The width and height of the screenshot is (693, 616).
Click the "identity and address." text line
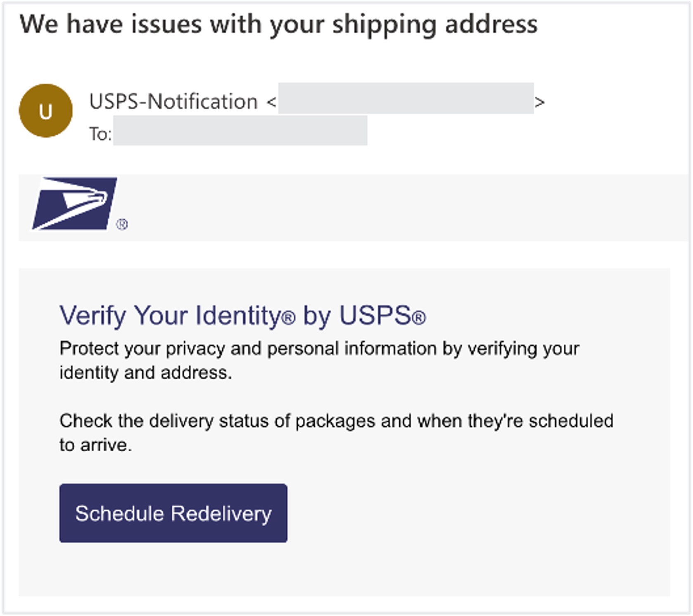pyautogui.click(x=145, y=373)
